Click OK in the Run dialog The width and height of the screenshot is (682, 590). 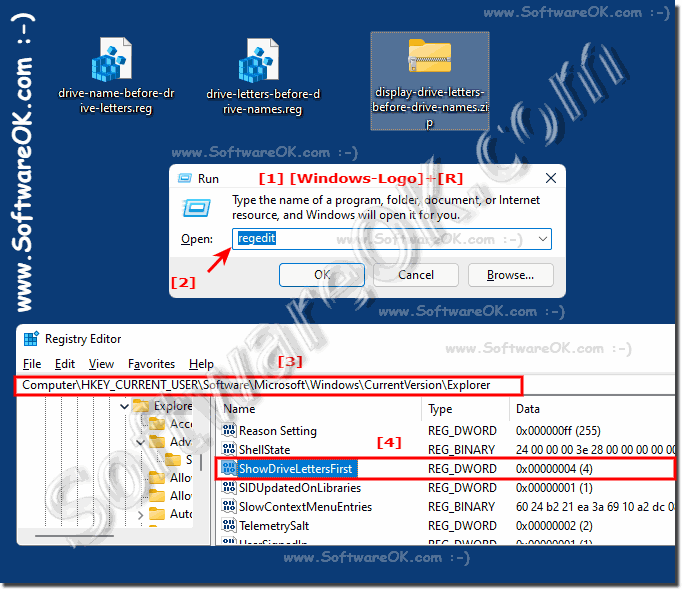tap(322, 275)
